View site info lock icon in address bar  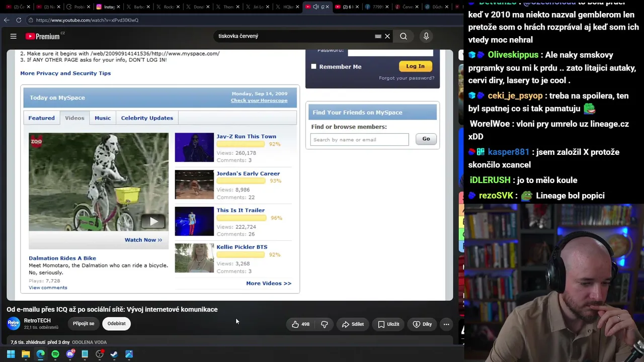tap(31, 20)
